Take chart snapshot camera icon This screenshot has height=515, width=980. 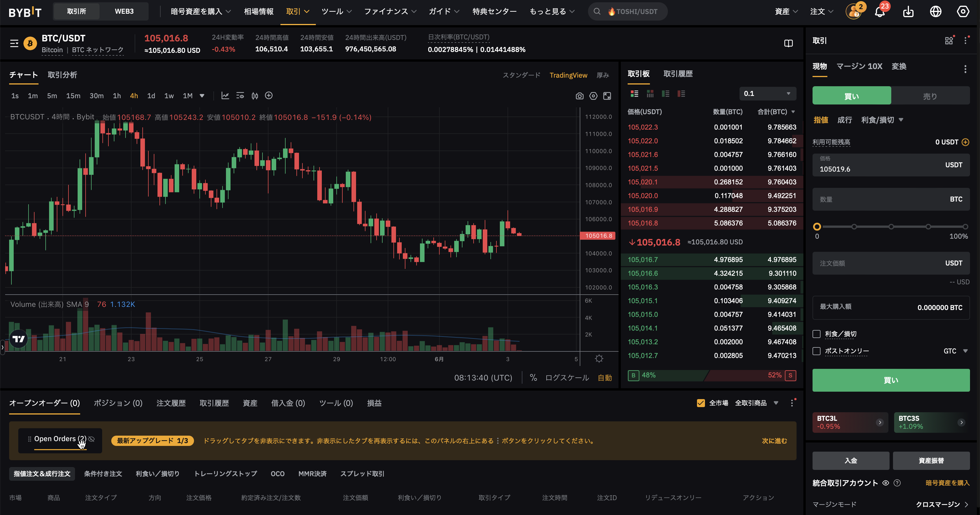579,96
